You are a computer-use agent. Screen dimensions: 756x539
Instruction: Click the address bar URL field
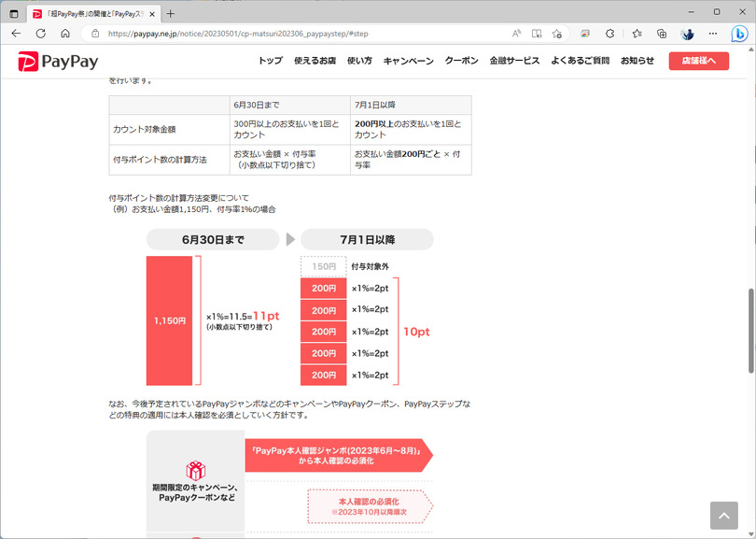pos(238,34)
